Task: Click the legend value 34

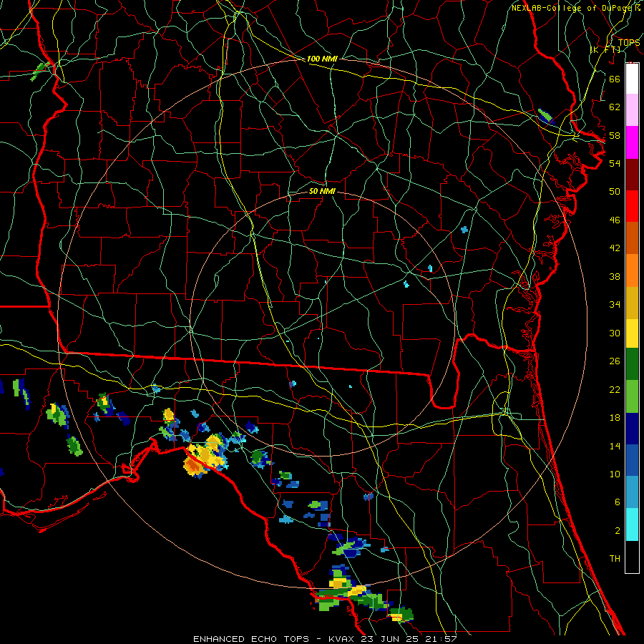Action: click(x=615, y=305)
